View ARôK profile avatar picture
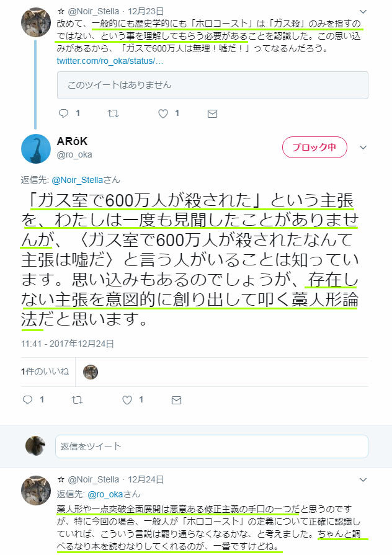The width and height of the screenshot is (392, 555). pos(36,149)
